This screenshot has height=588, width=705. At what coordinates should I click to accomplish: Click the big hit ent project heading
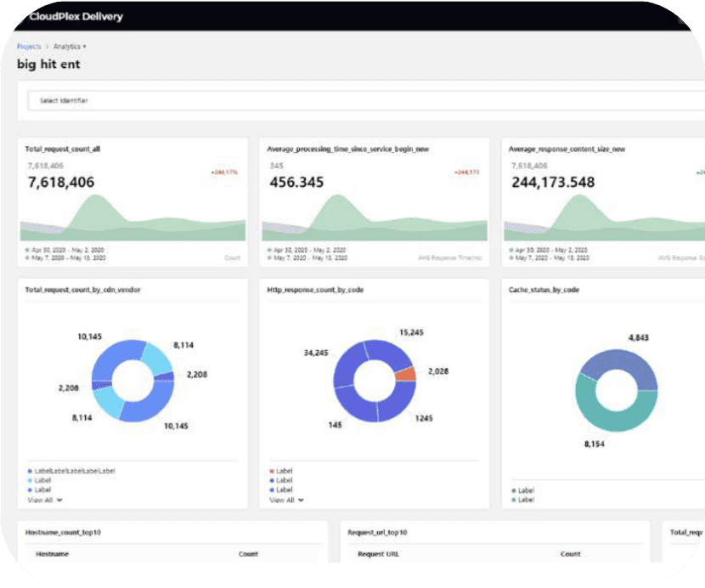coord(48,65)
